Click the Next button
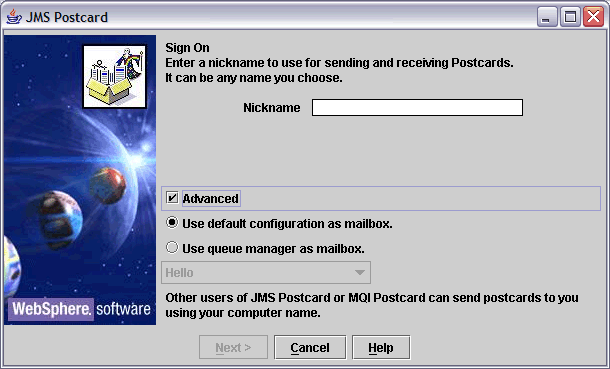 [233, 347]
